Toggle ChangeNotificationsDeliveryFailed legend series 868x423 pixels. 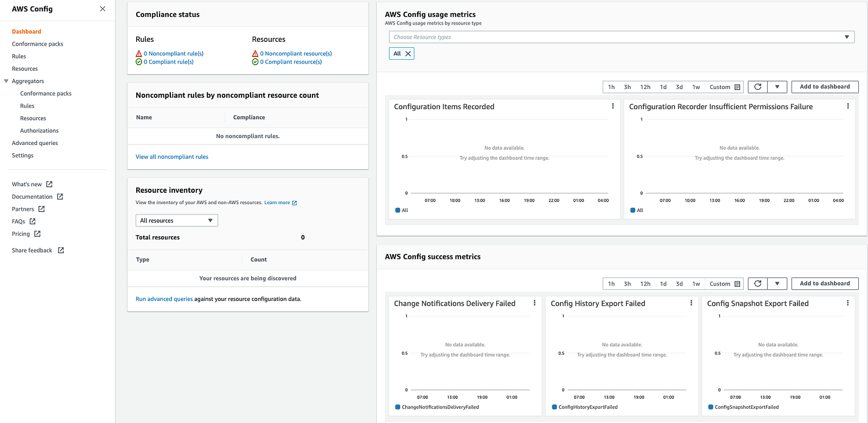click(437, 407)
